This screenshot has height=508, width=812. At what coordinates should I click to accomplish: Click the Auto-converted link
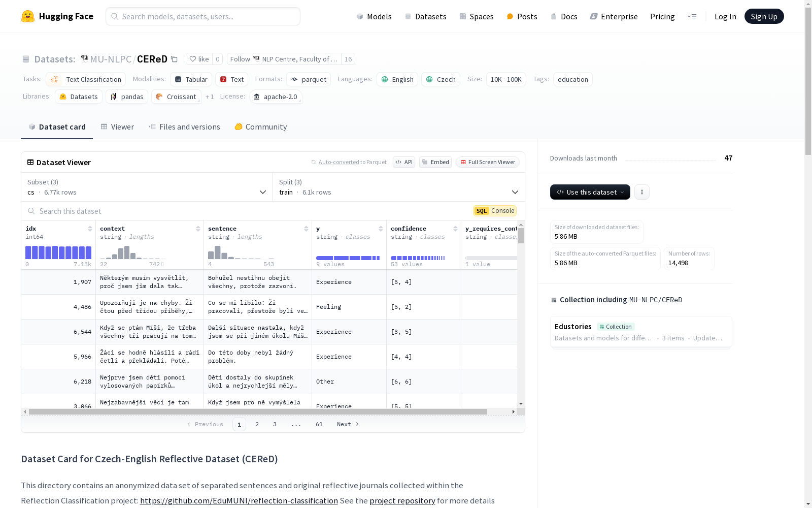coord(339,162)
